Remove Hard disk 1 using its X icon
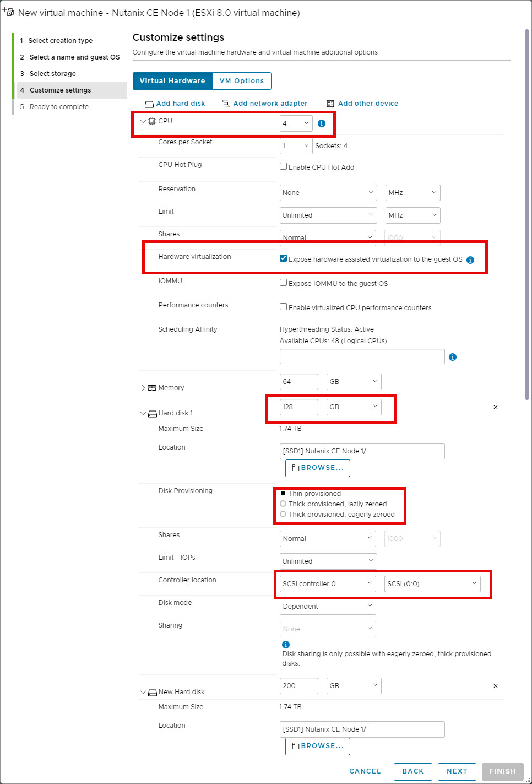 point(495,408)
